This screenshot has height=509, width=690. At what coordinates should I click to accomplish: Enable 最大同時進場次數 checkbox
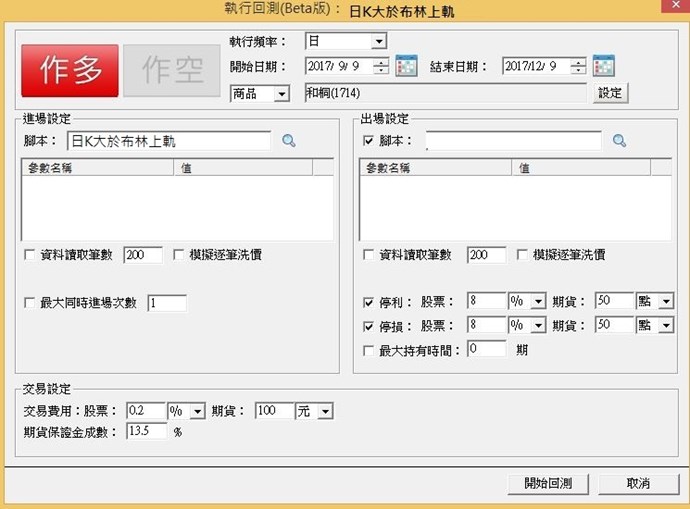pos(29,302)
